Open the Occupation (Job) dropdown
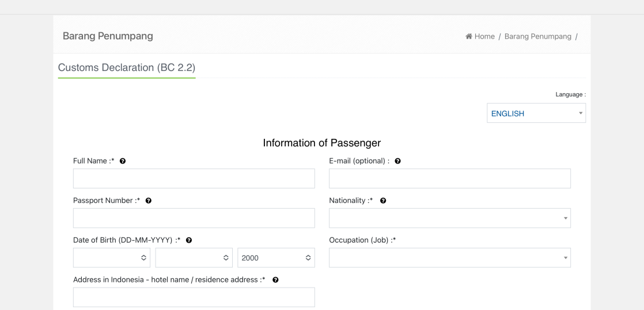This screenshot has width=644, height=310. [449, 258]
